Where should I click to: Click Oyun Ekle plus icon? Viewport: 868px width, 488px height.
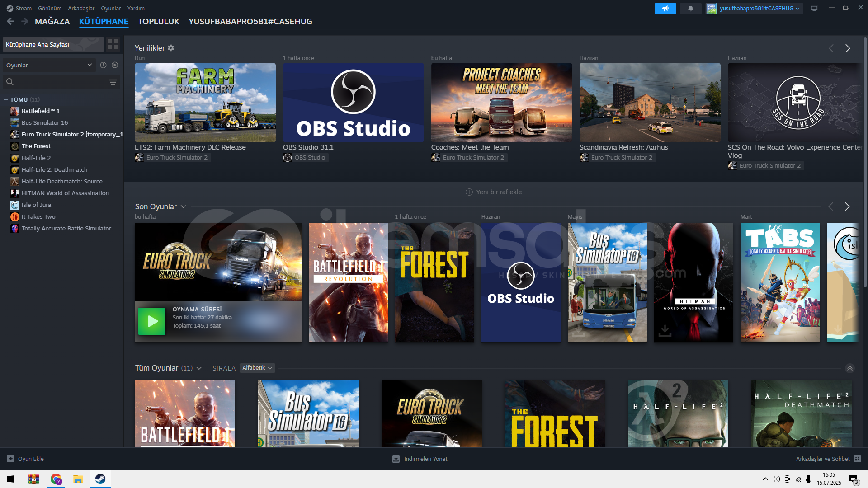11,459
